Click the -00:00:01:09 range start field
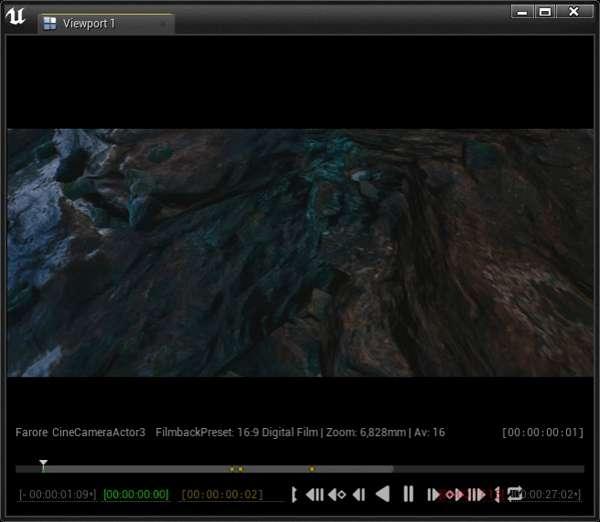The height and width of the screenshot is (522, 600). (58, 495)
